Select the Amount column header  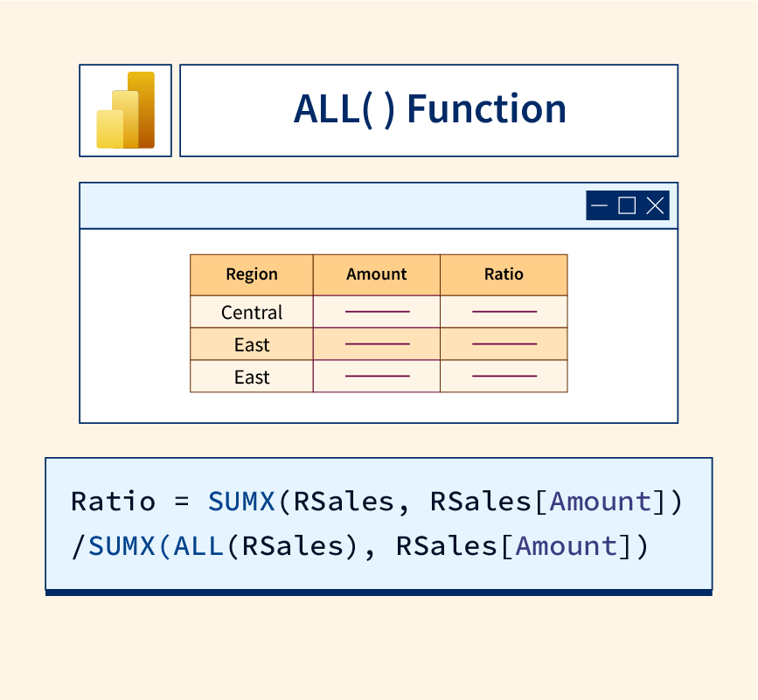[x=377, y=274]
